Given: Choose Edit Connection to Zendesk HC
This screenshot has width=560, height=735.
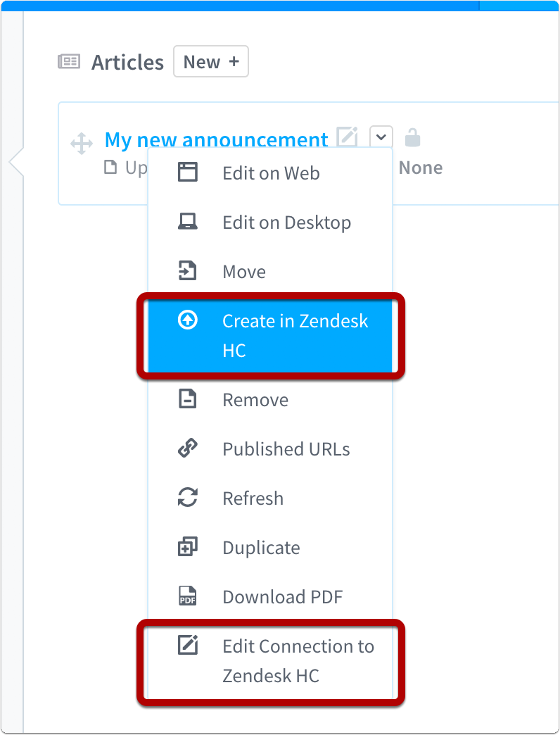Looking at the screenshot, I should click(x=270, y=661).
